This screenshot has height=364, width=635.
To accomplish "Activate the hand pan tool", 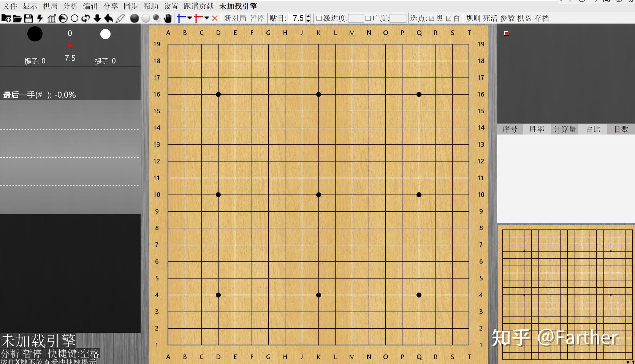I will tap(168, 18).
